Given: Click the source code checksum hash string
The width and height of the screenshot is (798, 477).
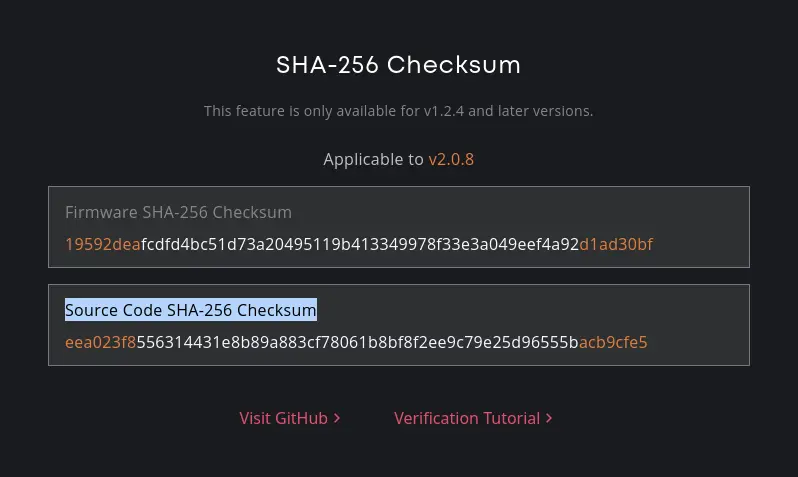Looking at the screenshot, I should click(x=356, y=342).
